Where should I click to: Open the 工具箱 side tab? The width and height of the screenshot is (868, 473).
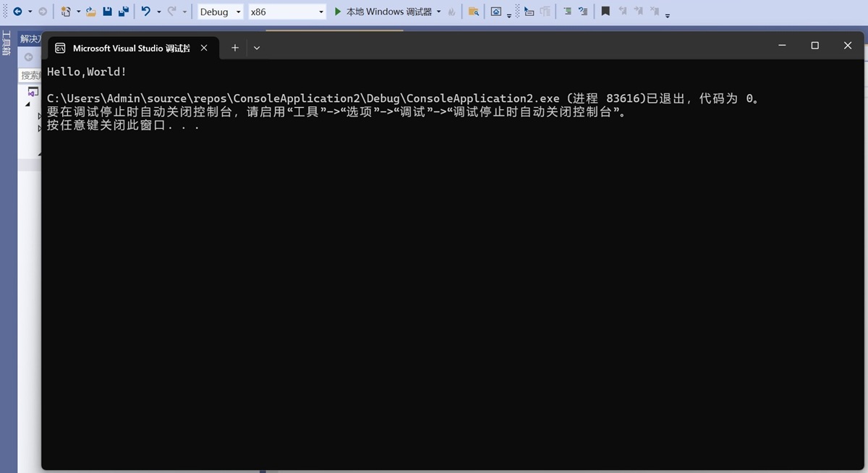pyautogui.click(x=7, y=44)
